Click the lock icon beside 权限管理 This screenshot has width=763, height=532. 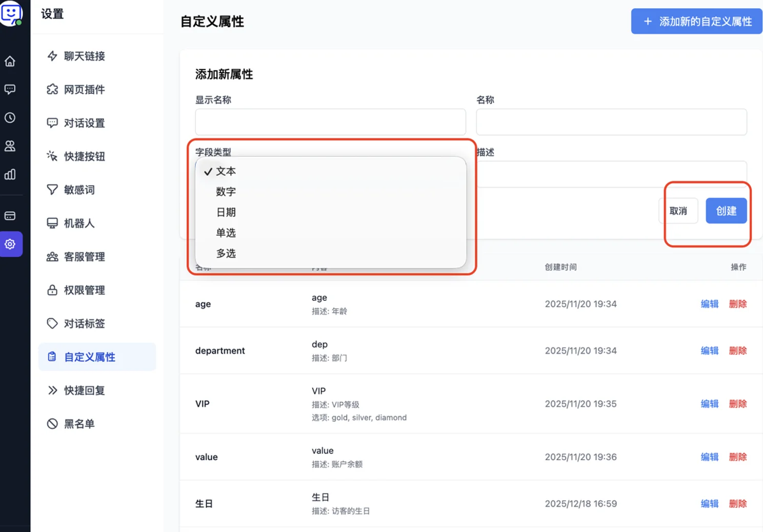point(52,290)
